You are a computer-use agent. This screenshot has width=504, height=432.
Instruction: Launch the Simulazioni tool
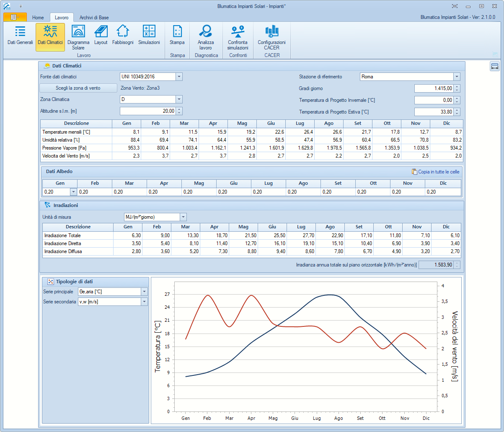tap(149, 36)
